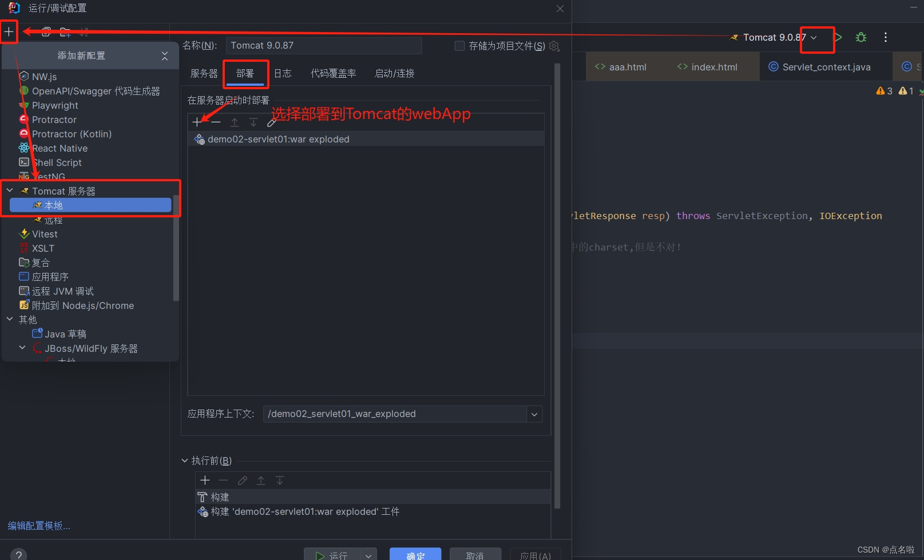The width and height of the screenshot is (924, 560).
Task: Open the 应用程序上下文 dropdown arrow
Action: coord(534,414)
